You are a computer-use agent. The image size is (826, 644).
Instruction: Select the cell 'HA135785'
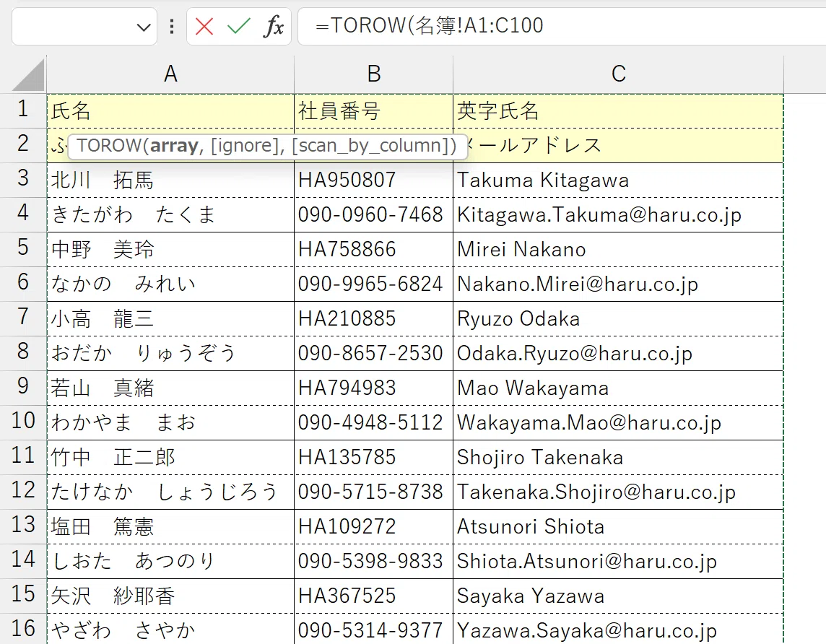373,458
